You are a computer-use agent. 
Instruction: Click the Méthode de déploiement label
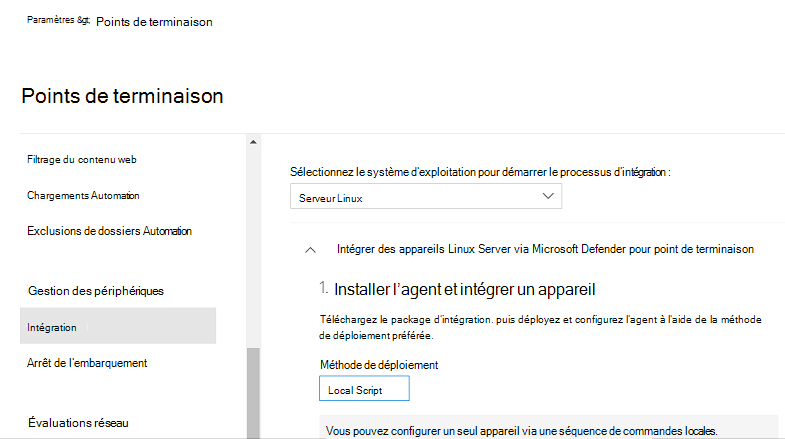379,365
